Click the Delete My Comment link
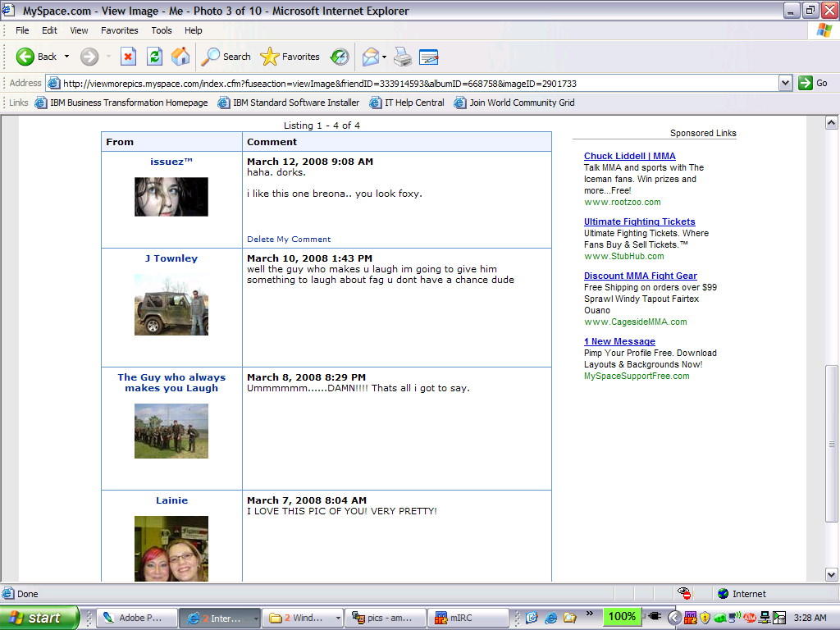 pos(289,240)
